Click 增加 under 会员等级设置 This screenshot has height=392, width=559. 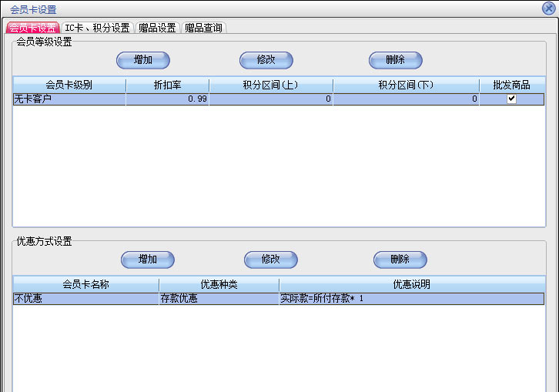coord(142,60)
